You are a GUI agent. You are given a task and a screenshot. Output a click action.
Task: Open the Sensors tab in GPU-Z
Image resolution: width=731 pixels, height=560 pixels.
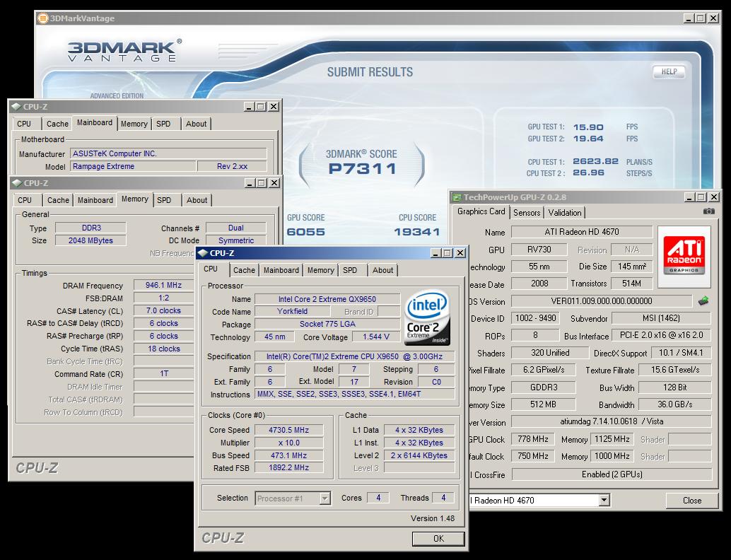tap(527, 213)
